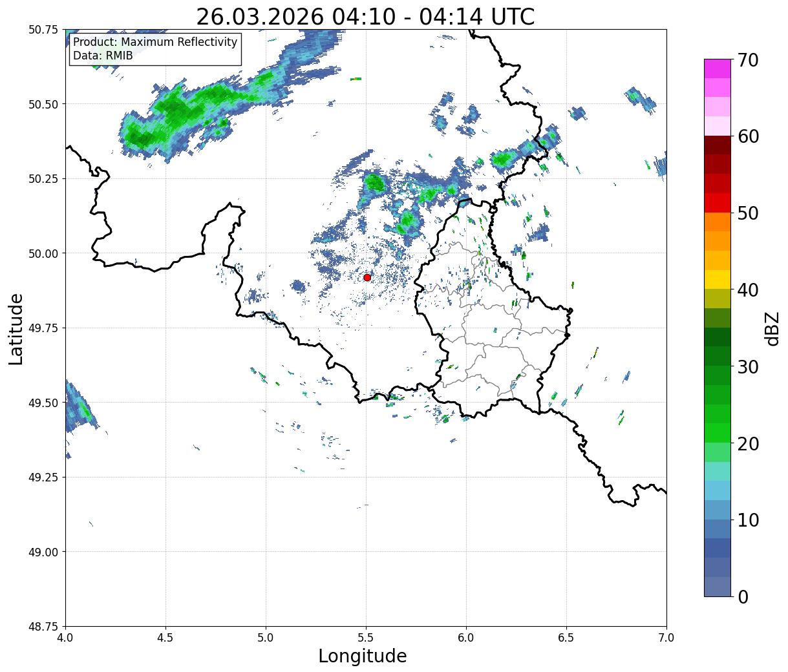The width and height of the screenshot is (788, 672).
Task: Click the longitude tick label 5.0
Action: tap(266, 638)
